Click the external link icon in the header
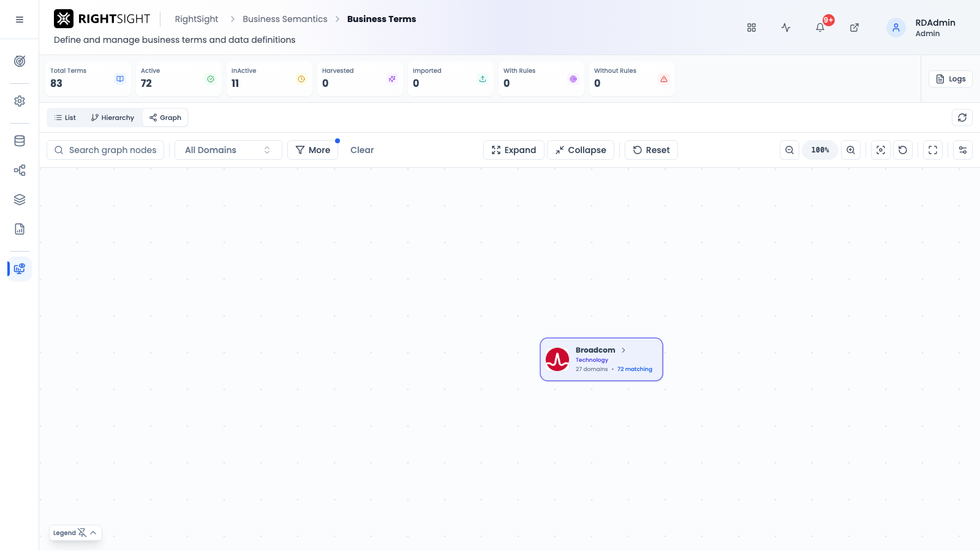This screenshot has width=980, height=551. [854, 28]
